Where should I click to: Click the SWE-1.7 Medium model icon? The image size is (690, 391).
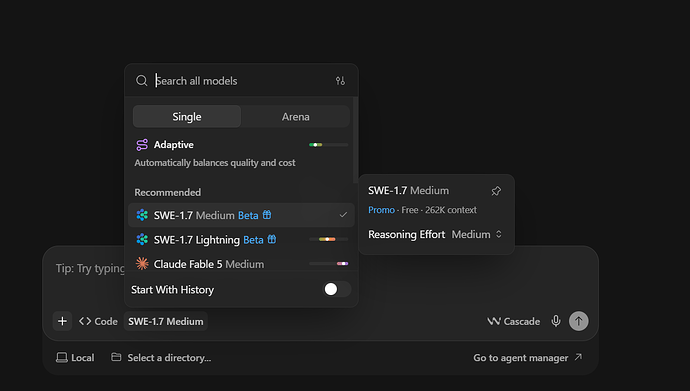[142, 215]
